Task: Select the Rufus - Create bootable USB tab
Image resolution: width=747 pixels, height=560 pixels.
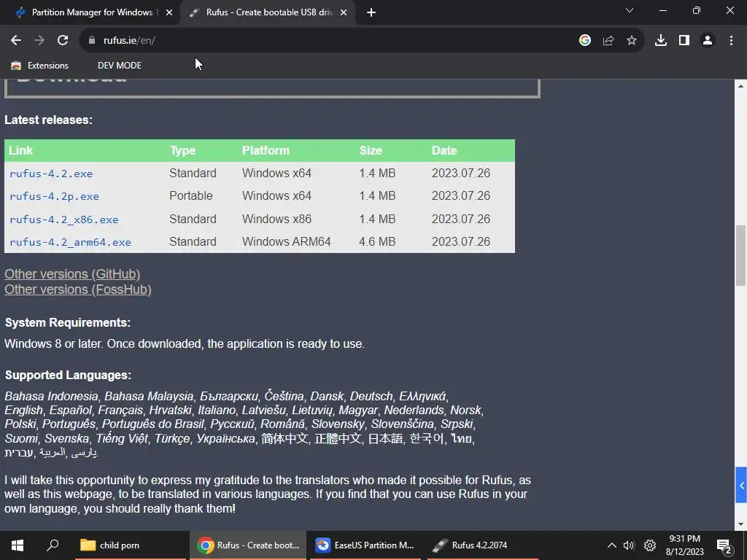Action: coord(268,12)
